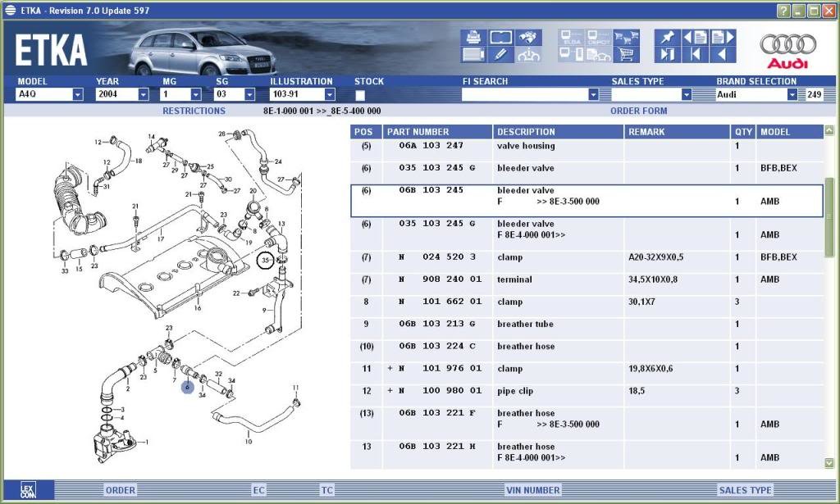Open the YEAR dropdown showing 2004
840x504 pixels.
tap(143, 95)
